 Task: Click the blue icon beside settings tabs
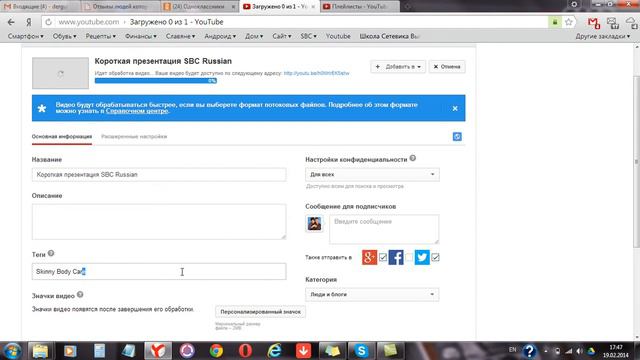pyautogui.click(x=457, y=137)
